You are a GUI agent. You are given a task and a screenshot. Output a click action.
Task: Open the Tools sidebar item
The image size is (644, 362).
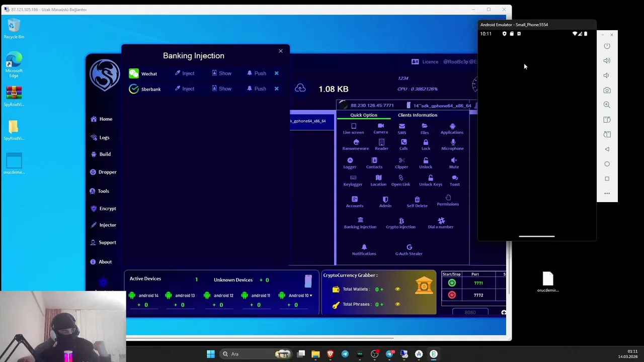[99, 191]
